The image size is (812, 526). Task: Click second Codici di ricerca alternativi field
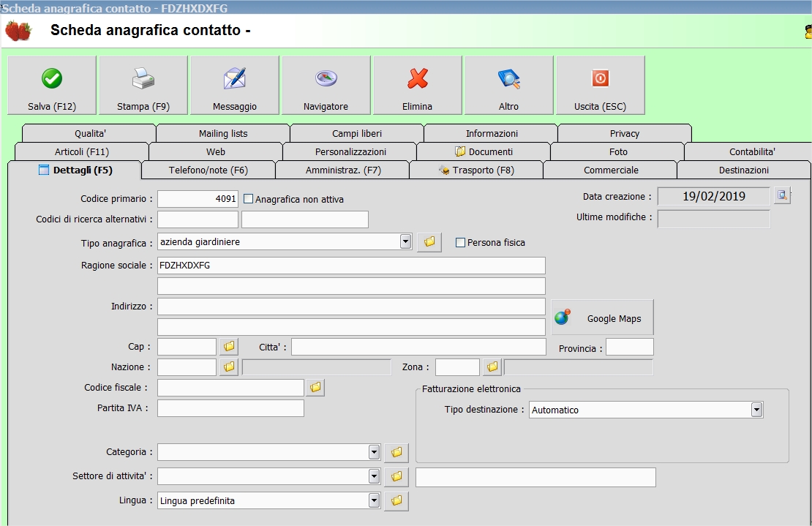point(305,219)
